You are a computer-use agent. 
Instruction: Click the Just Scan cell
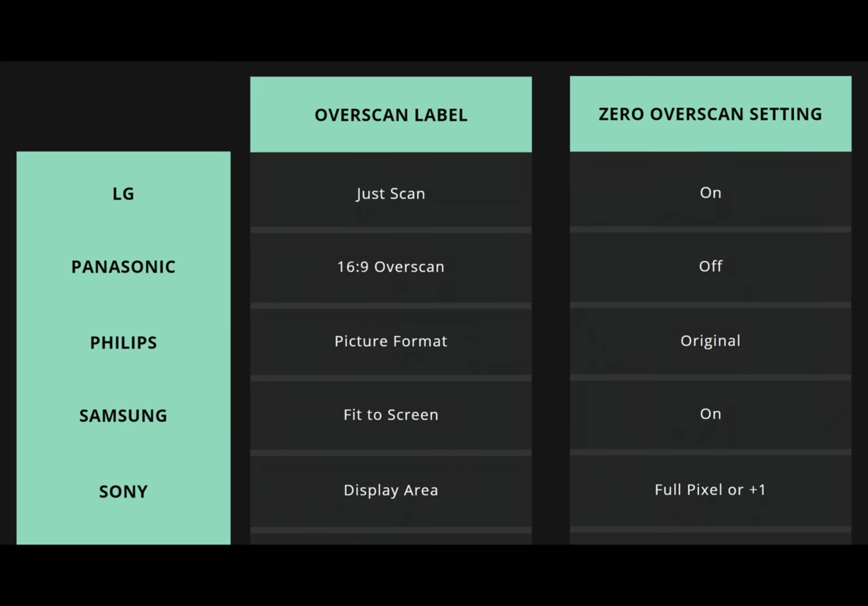coord(390,193)
